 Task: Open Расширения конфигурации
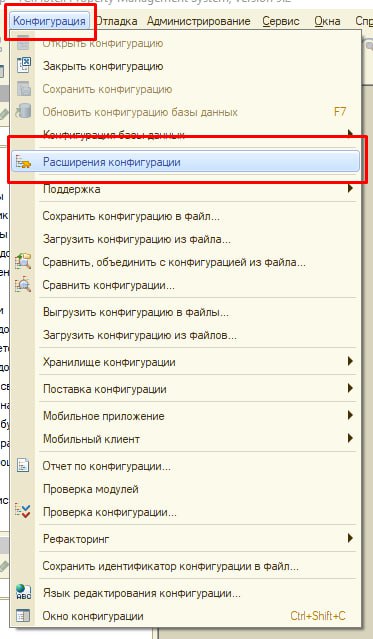pyautogui.click(x=185, y=162)
